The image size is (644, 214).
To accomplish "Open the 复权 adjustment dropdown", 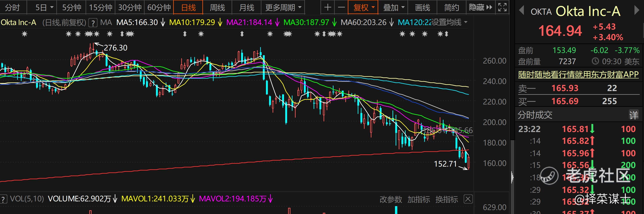I will (x=363, y=8).
